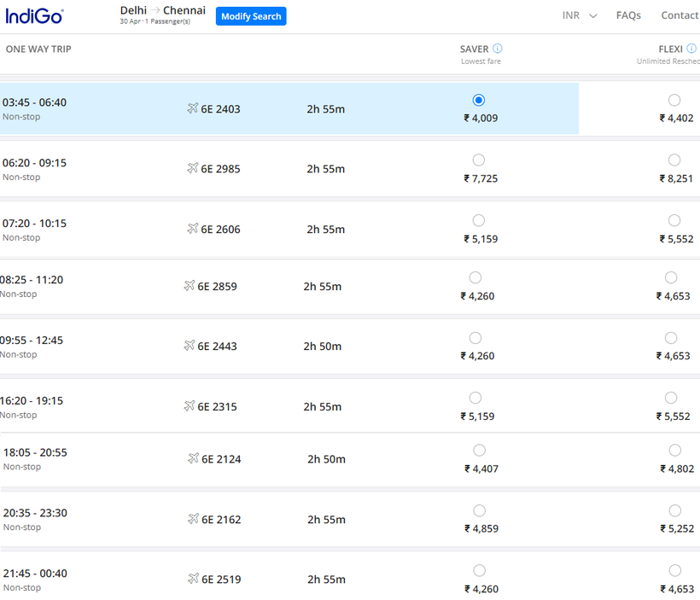This screenshot has height=600, width=700.
Task: Open the Contact menu item
Action: click(680, 15)
